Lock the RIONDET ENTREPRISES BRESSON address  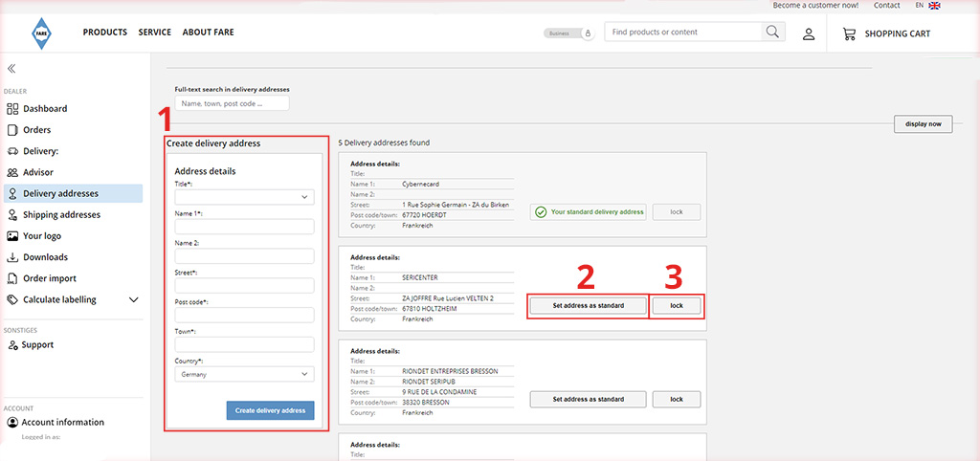click(677, 399)
